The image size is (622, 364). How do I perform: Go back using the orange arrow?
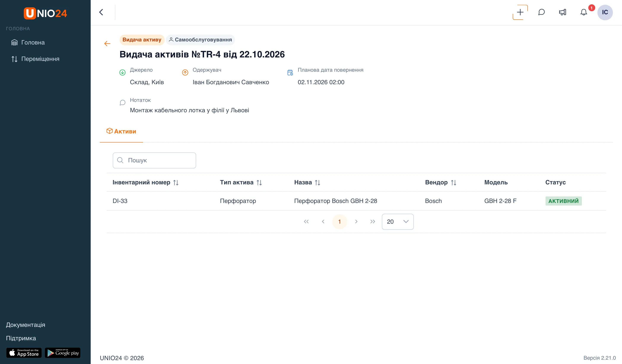(107, 44)
